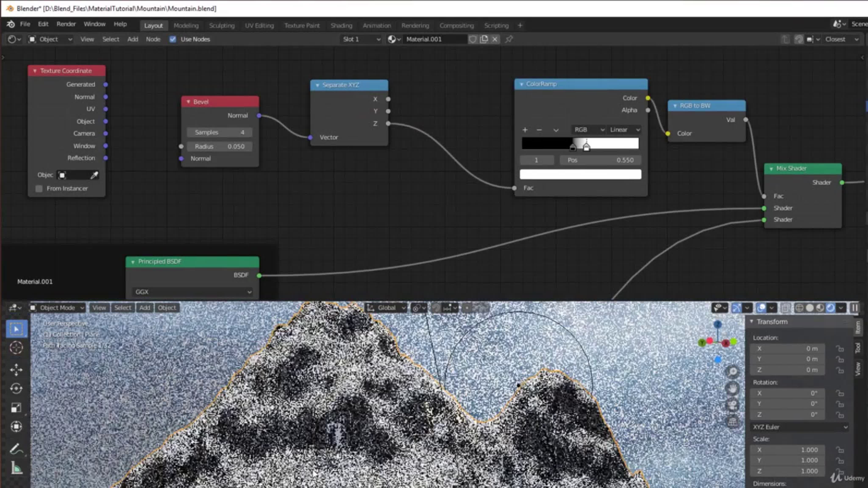868x488 pixels.
Task: Open the Linear interpolation dropdown in ColorRamp
Action: point(624,130)
